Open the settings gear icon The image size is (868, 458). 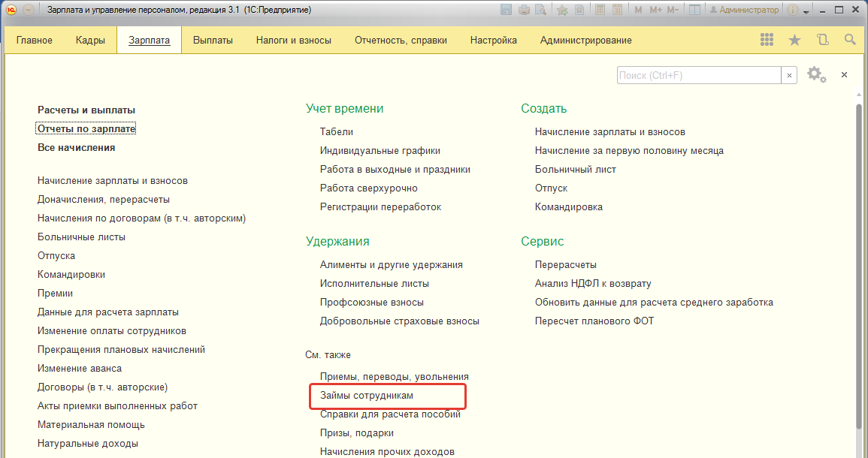tap(816, 74)
